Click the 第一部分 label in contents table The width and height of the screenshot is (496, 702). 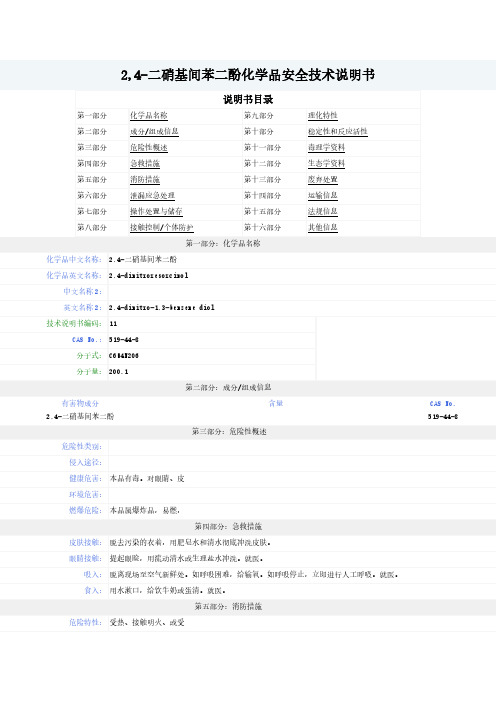pos(92,116)
